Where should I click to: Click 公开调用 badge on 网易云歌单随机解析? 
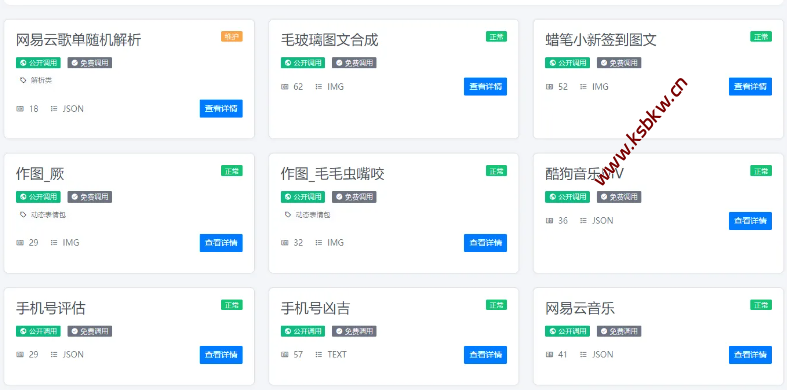tap(38, 63)
